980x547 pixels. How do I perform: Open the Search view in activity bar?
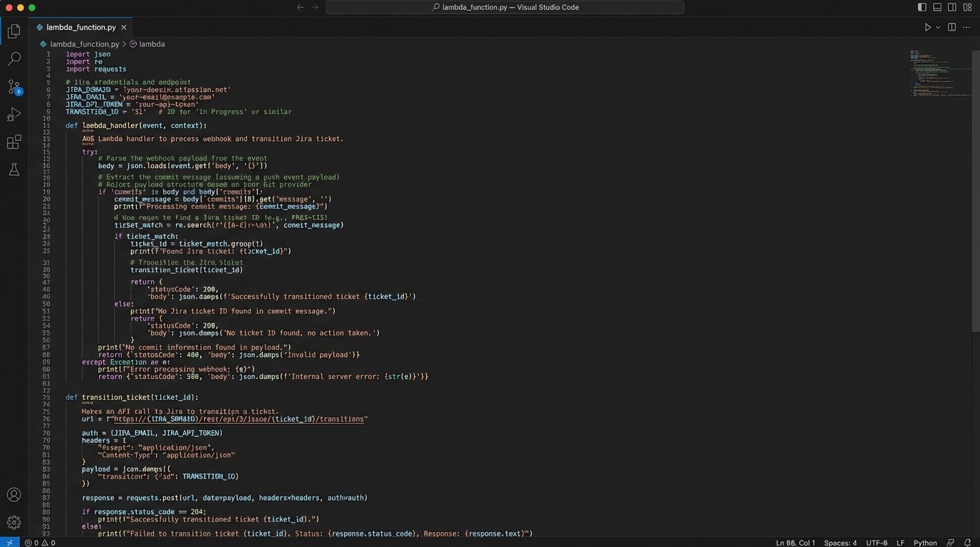pos(14,59)
